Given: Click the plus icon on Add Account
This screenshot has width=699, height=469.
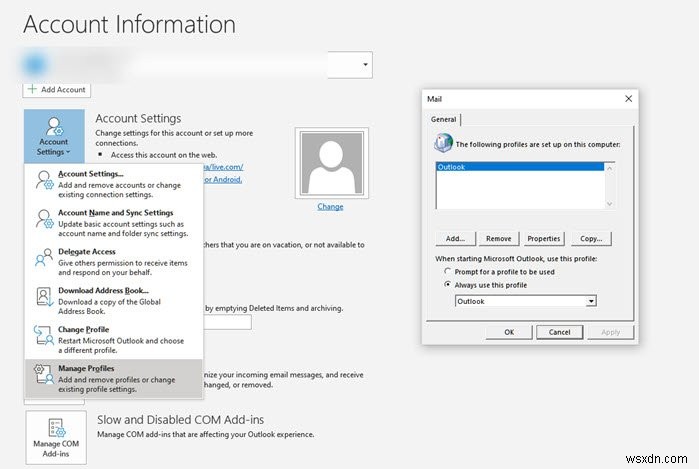Looking at the screenshot, I should pos(32,89).
